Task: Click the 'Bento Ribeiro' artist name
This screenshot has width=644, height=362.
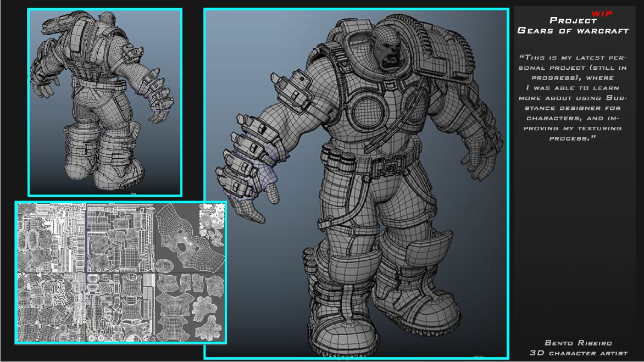Action: [x=578, y=343]
